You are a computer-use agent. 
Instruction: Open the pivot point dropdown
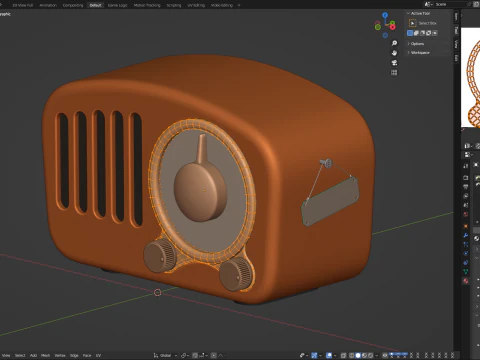[x=185, y=355]
